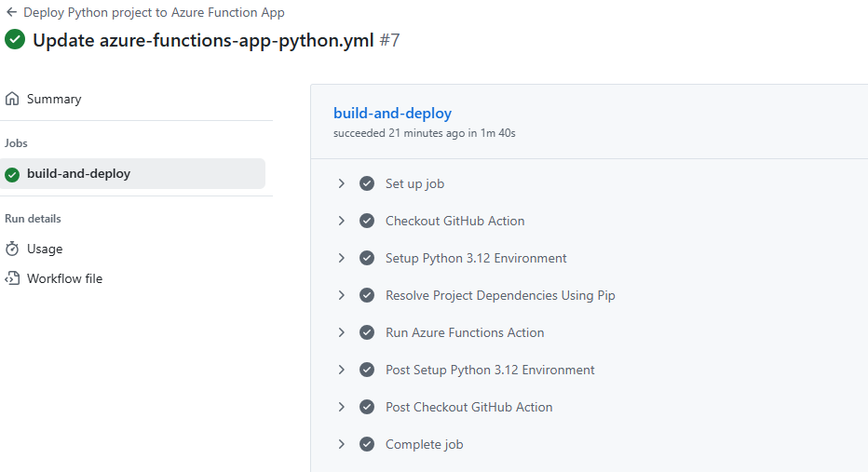868x472 pixels.
Task: Expand Setup Python 3.12 Environment step chevron
Action: coord(342,258)
